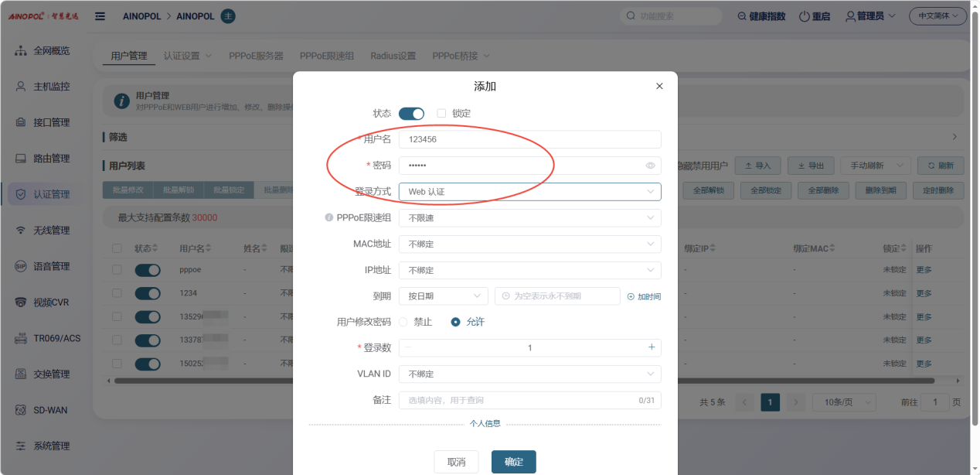980x475 pixels.
Task: Click the 确定 confirm button
Action: [514, 462]
